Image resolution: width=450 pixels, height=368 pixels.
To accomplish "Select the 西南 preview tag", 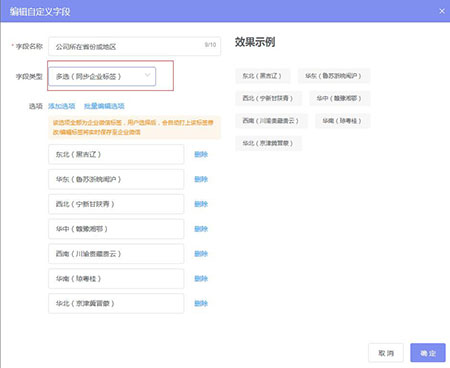I will click(x=271, y=121).
